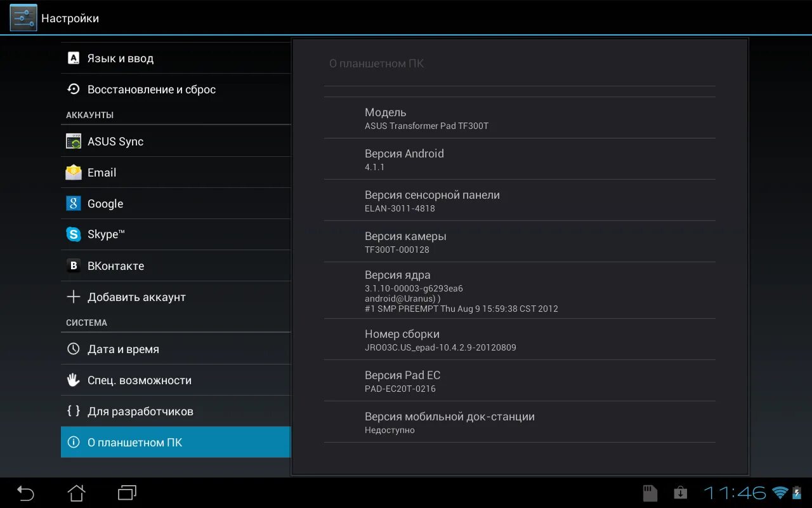Tap the Версия Android row
This screenshot has width=812, height=508.
(x=520, y=159)
